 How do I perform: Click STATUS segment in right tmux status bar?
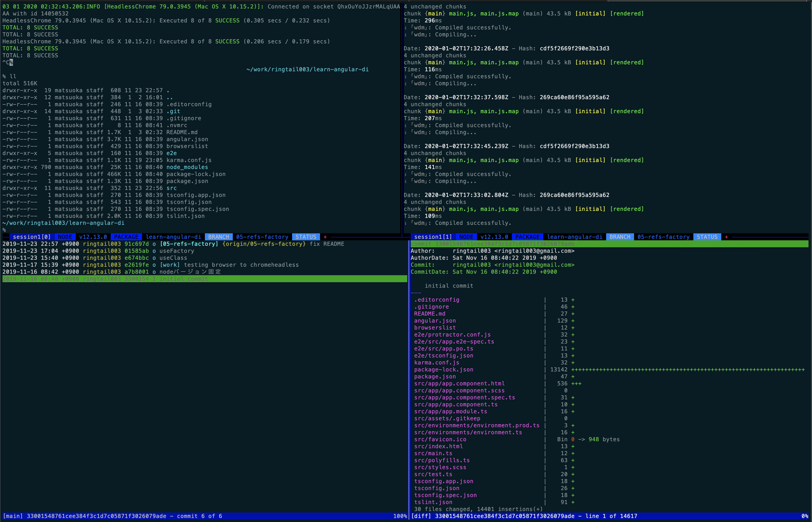point(707,237)
